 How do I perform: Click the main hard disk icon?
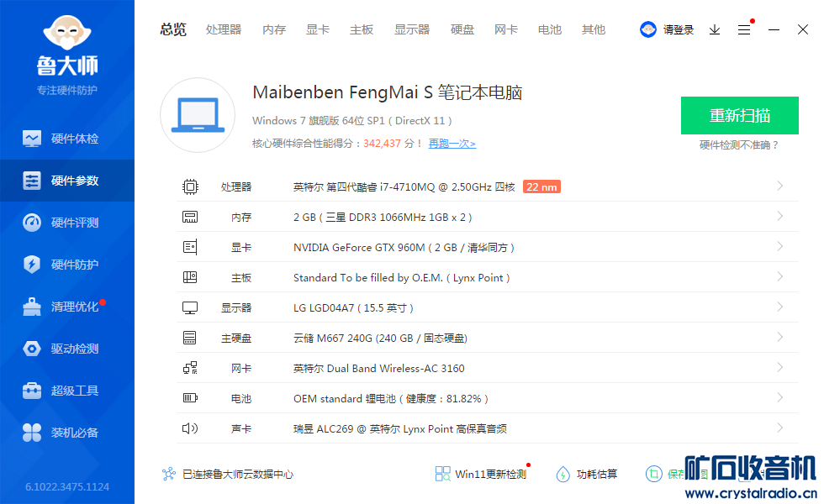coord(190,338)
